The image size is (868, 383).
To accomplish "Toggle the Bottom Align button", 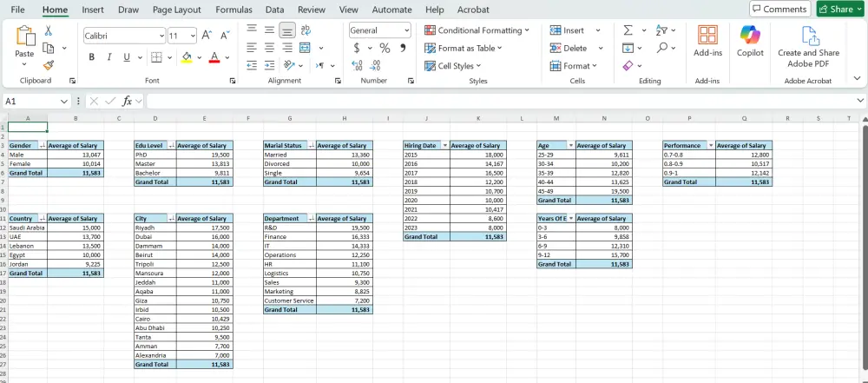I will click(287, 30).
